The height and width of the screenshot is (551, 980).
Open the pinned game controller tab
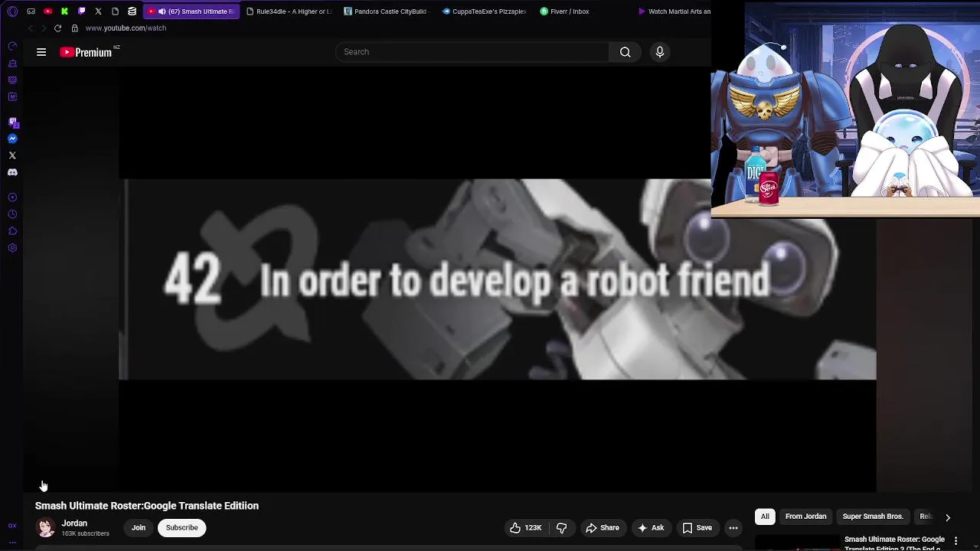31,11
